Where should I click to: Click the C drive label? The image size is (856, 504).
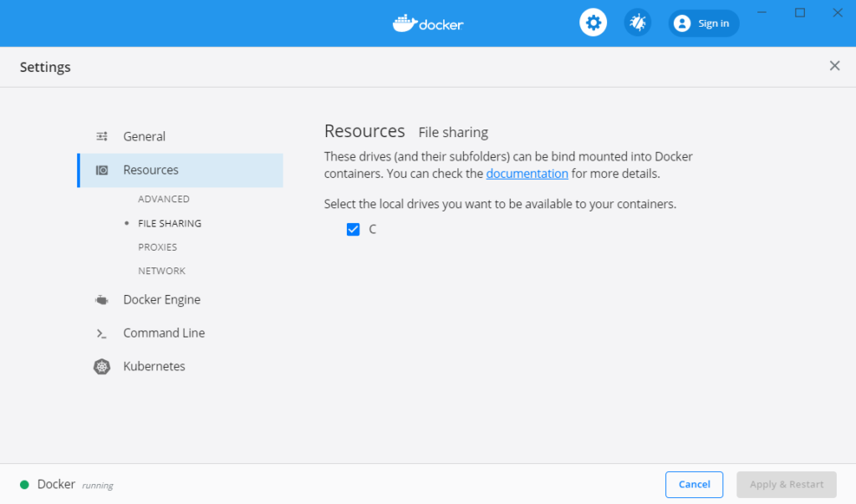(372, 229)
